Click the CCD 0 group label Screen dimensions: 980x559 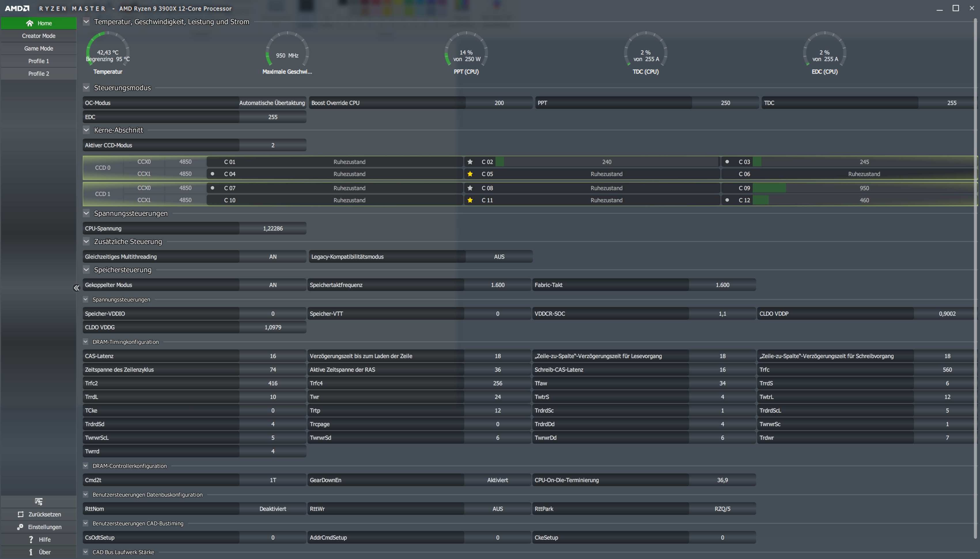coord(103,168)
